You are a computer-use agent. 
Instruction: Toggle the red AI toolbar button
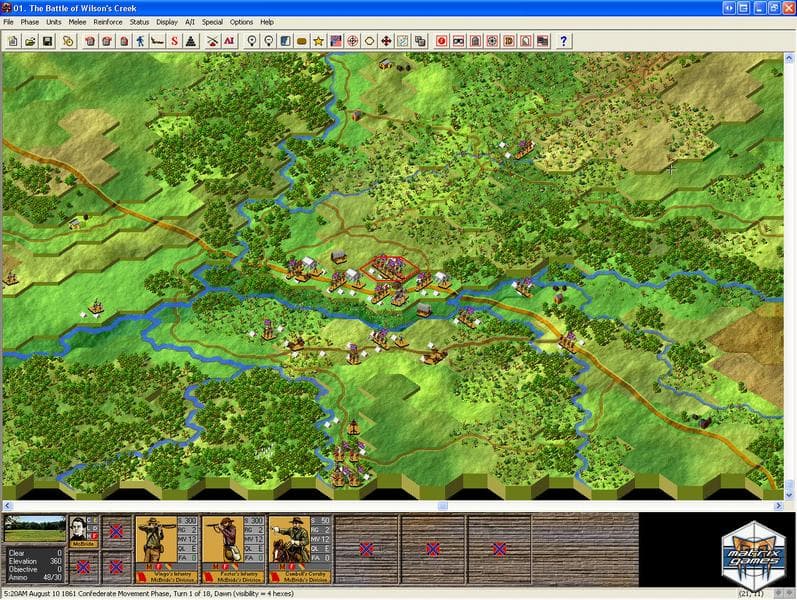(229, 41)
